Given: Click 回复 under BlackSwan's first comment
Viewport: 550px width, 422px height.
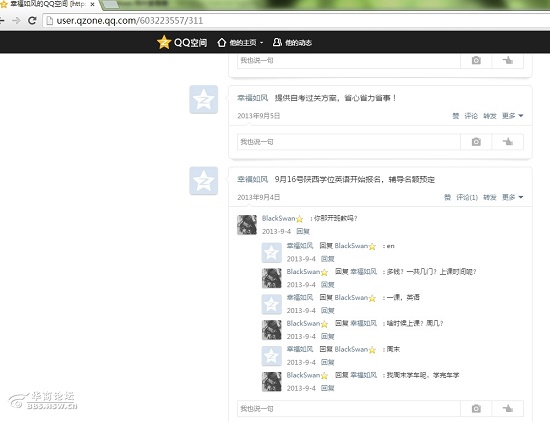Looking at the screenshot, I should click(303, 231).
